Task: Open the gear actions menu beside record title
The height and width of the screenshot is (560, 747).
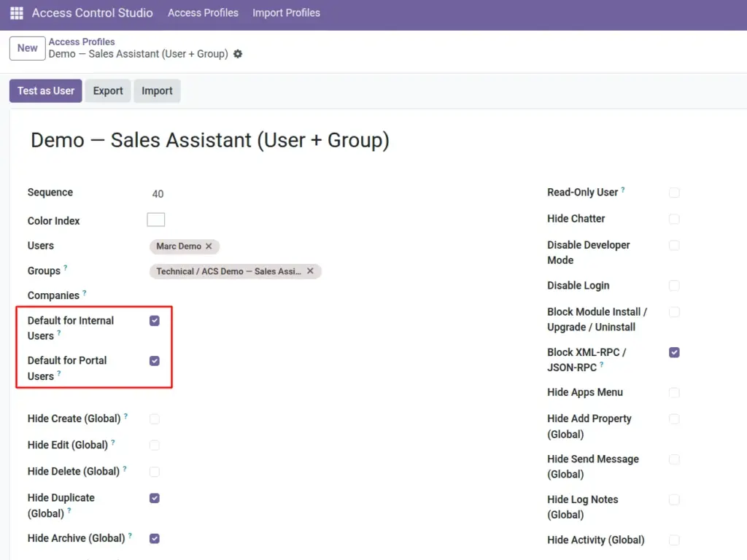Action: coord(238,54)
